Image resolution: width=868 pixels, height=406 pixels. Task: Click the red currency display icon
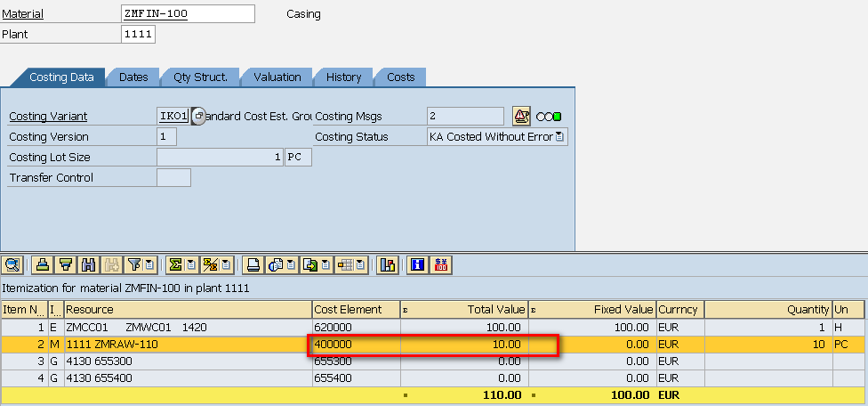click(x=440, y=264)
